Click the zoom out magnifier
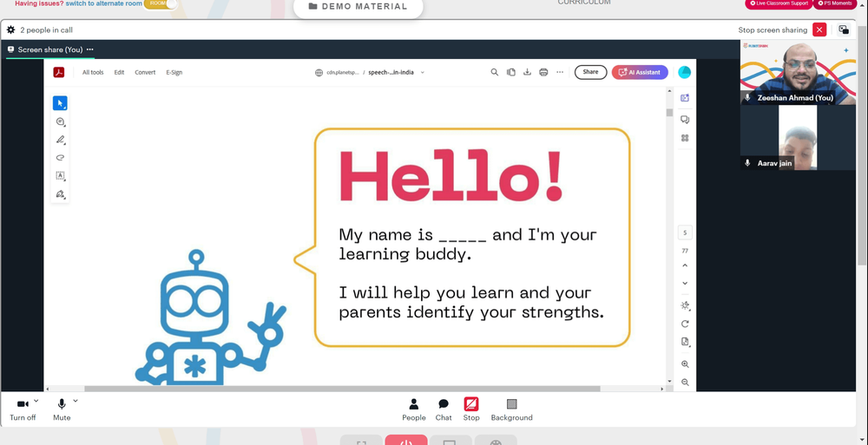 click(x=685, y=383)
